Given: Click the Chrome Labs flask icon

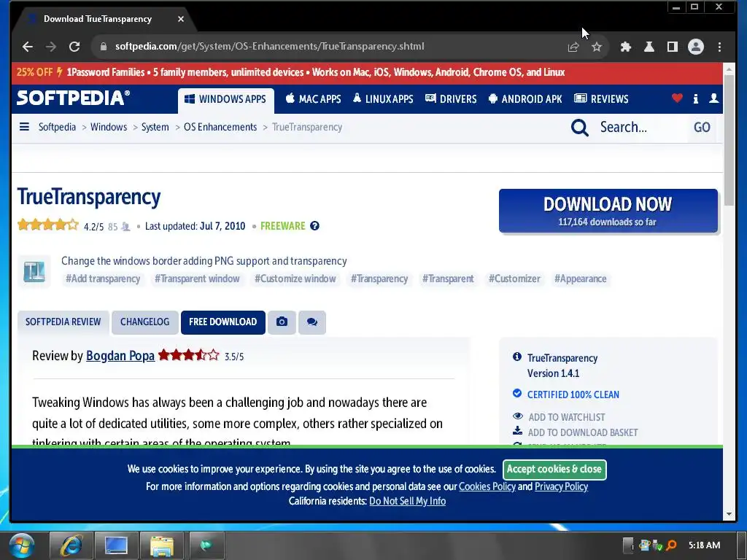Looking at the screenshot, I should coord(649,47).
